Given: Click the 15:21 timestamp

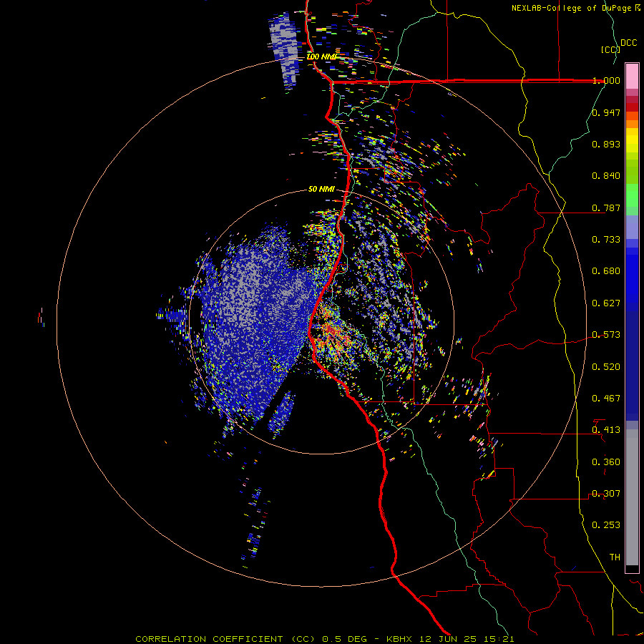Looking at the screenshot, I should [498, 639].
